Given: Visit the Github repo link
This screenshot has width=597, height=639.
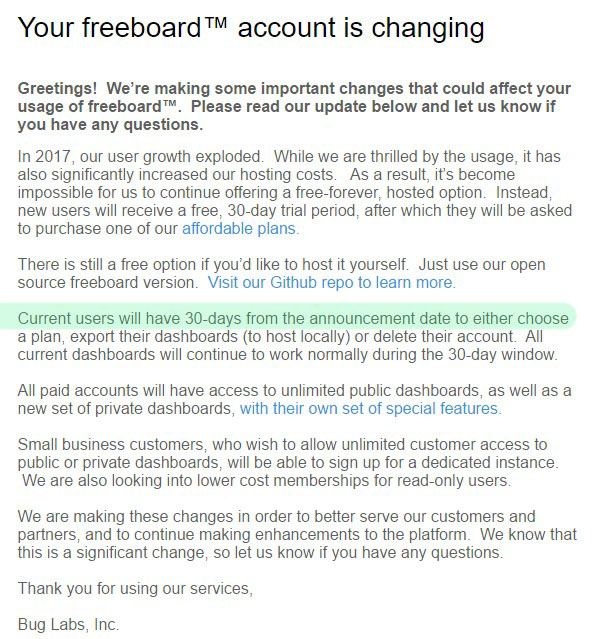Looking at the screenshot, I should (x=332, y=282).
